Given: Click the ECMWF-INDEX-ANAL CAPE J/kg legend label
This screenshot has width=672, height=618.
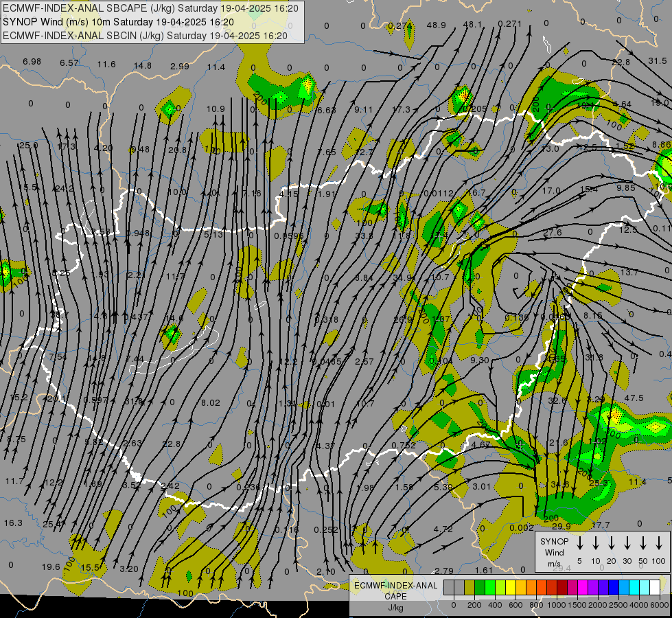Looking at the screenshot, I should [x=395, y=596].
